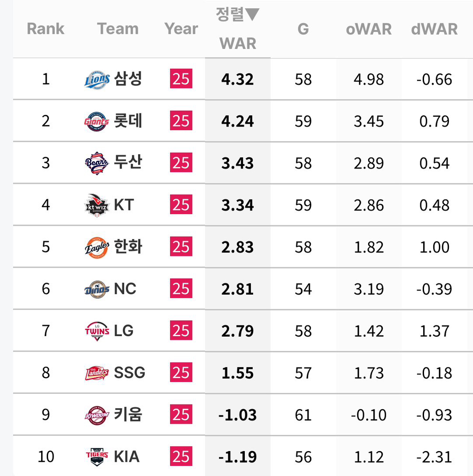Viewport: 473px width, 476px height.
Task: Sort by the G games column header
Action: pos(303,29)
